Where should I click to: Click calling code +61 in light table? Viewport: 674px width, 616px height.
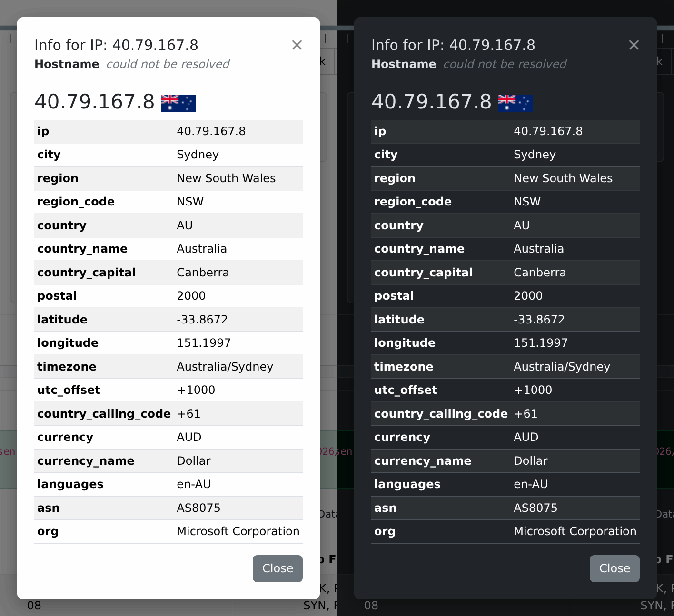[188, 414]
